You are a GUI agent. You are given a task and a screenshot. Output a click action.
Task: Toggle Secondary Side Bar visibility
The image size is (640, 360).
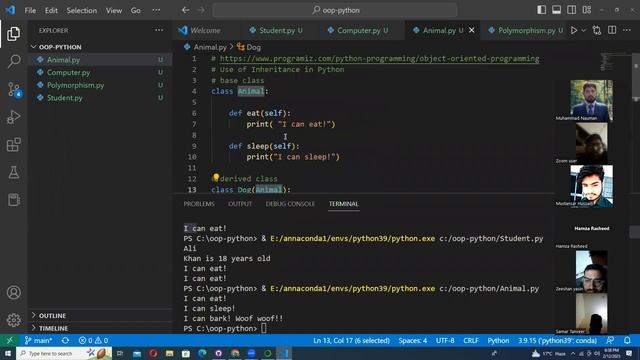571,10
